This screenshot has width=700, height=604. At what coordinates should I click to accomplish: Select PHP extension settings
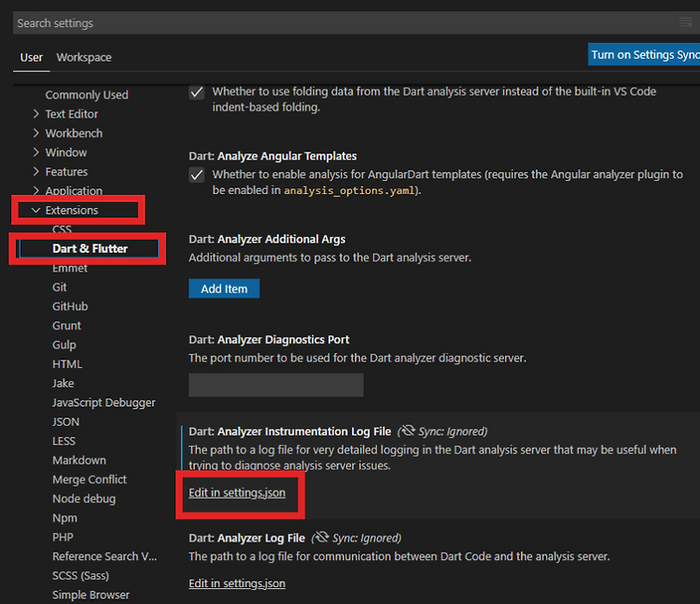63,537
